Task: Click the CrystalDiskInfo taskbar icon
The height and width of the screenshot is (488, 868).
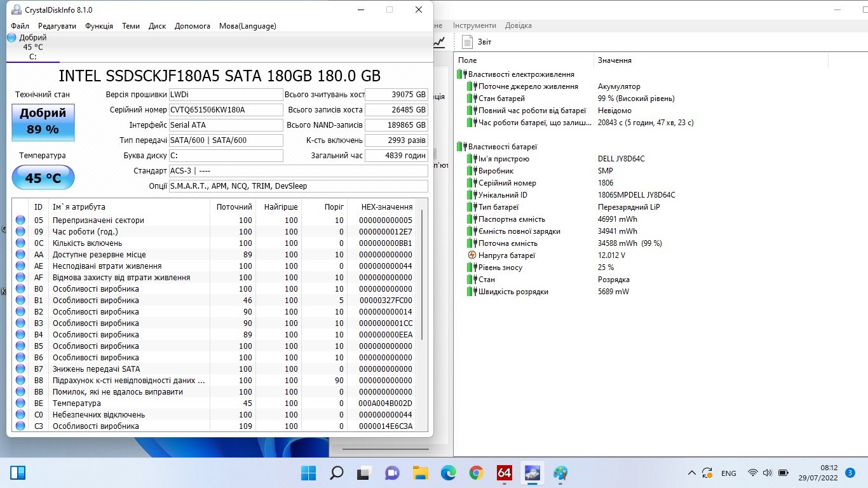Action: pos(532,473)
